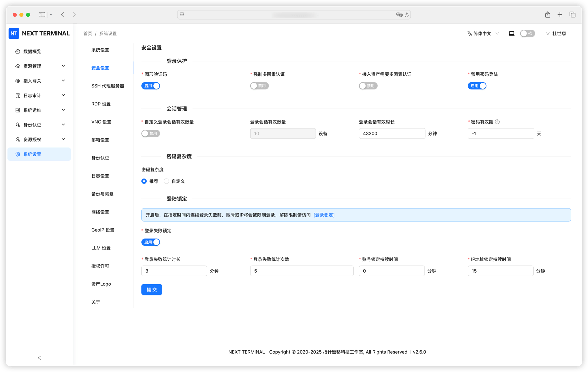Click the 提交 submit button

(x=152, y=290)
